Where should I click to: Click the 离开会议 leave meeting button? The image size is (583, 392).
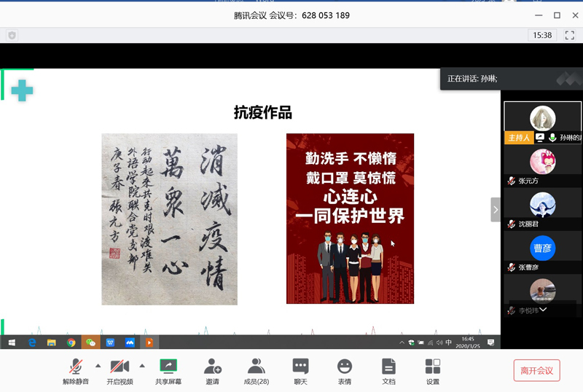click(536, 370)
